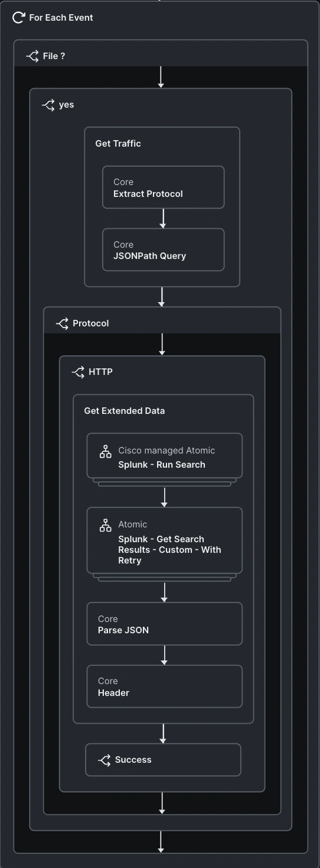This screenshot has width=320, height=868.
Task: Select the Extract Protocol activity
Action: 164,187
